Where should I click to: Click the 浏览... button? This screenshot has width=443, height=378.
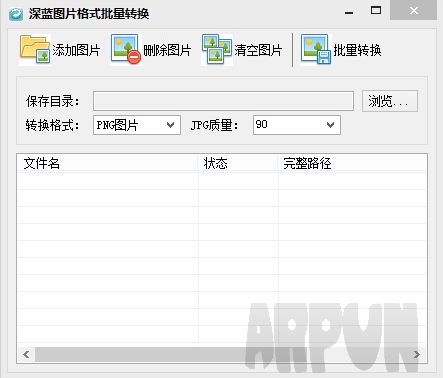(390, 101)
